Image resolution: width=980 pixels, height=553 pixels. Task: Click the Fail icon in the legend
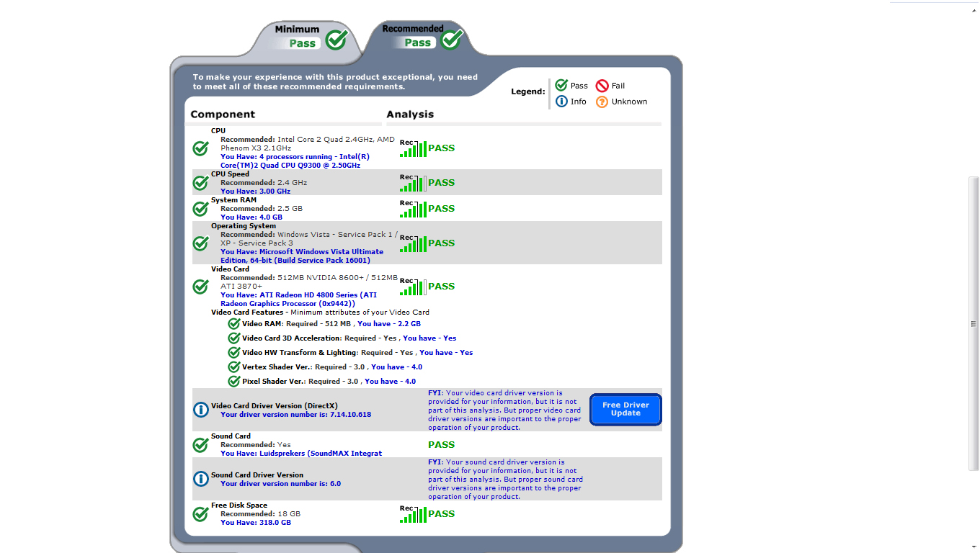coord(602,86)
